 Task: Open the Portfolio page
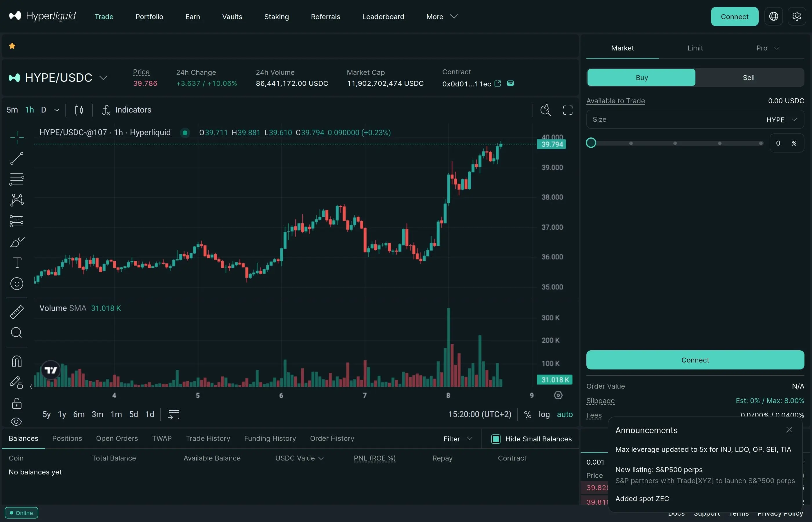pos(149,17)
